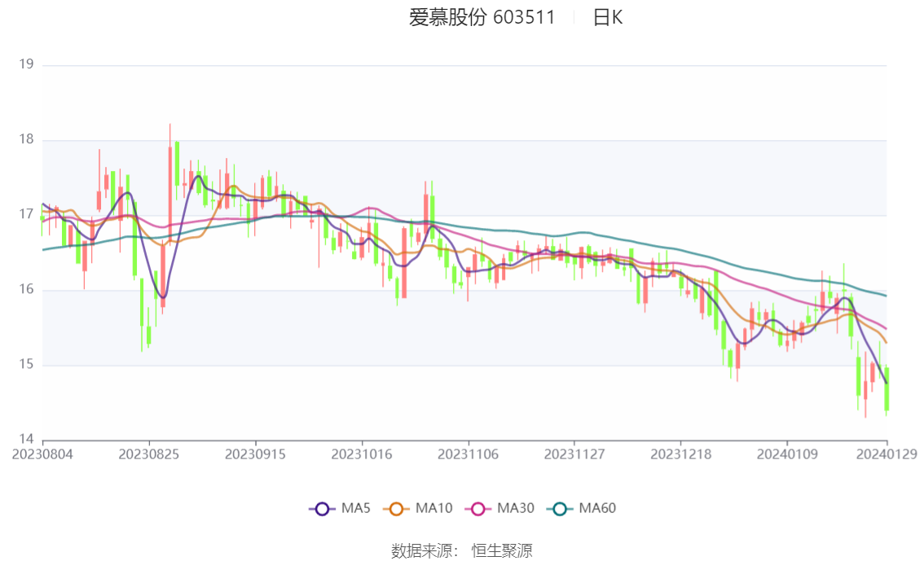Click the y-axis value 14
Viewport: 924px width, 561px height.
[26, 439]
